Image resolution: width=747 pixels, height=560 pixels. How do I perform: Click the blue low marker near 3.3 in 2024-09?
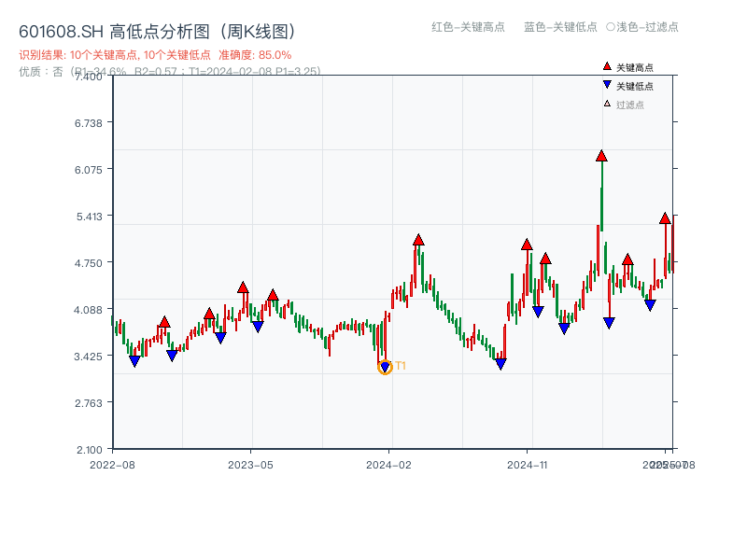coord(500,364)
